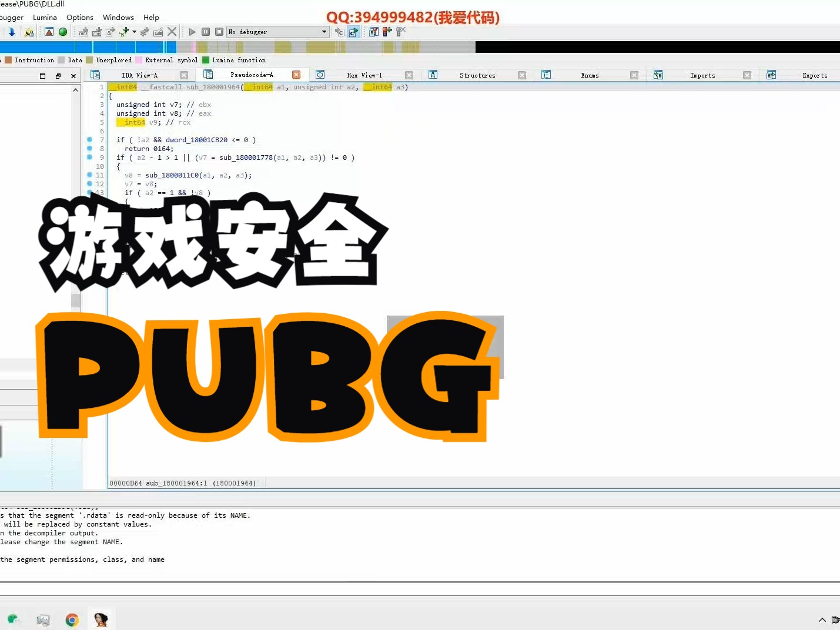The height and width of the screenshot is (630, 840).
Task: Click sub_180001778 call in line 9
Action: 246,157
